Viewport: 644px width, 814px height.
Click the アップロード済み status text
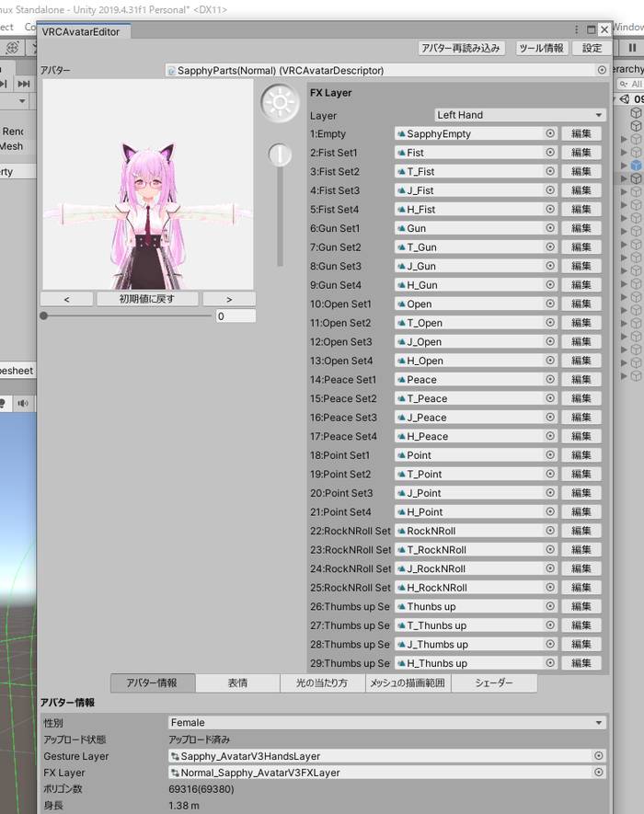(x=200, y=739)
